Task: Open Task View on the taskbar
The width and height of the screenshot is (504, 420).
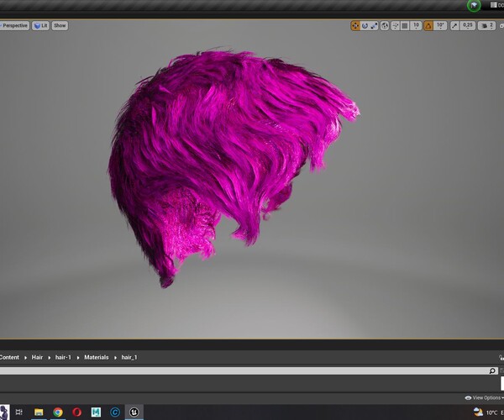Action: tap(19, 412)
